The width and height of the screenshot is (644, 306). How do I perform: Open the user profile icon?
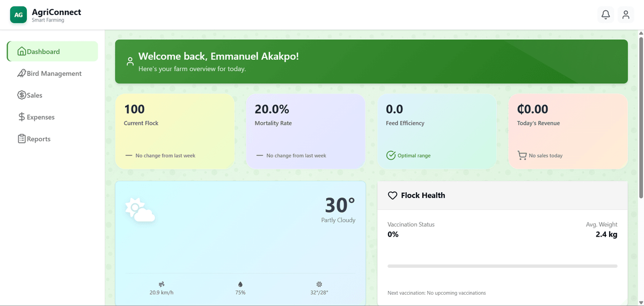[626, 15]
